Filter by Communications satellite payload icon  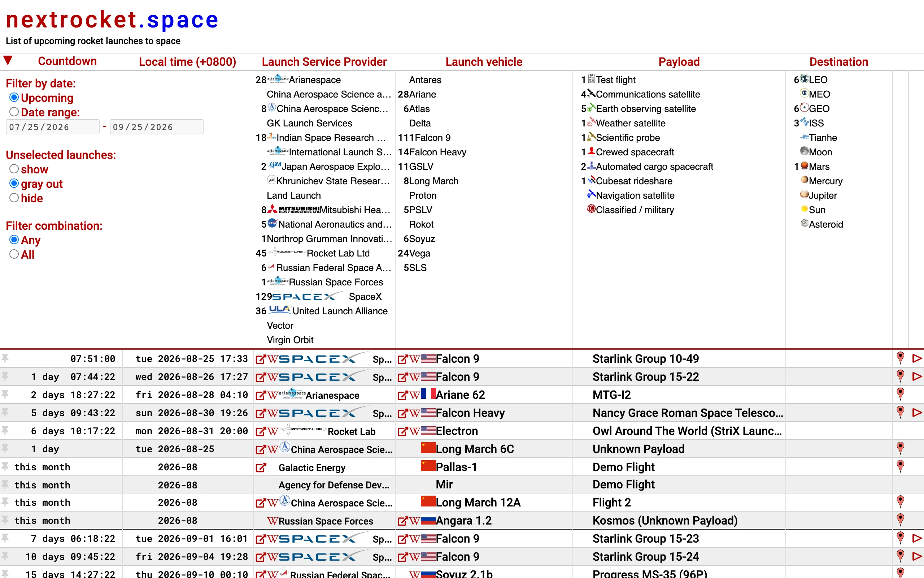tap(592, 93)
